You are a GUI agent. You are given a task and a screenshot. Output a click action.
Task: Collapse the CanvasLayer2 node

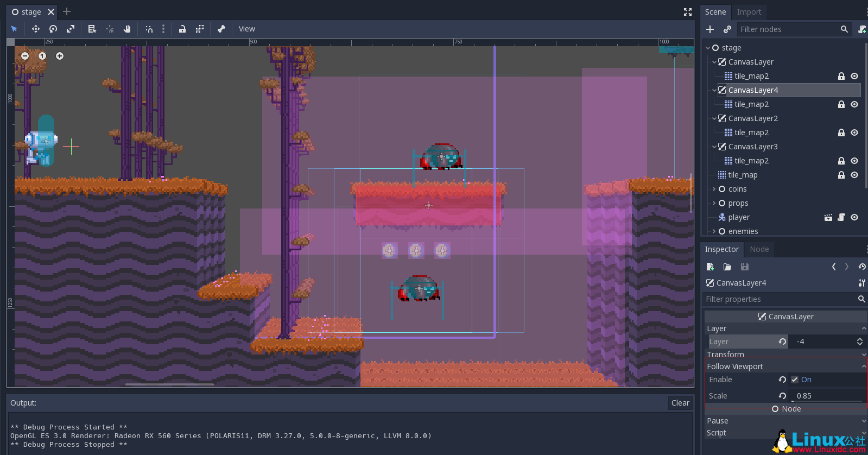pos(714,118)
